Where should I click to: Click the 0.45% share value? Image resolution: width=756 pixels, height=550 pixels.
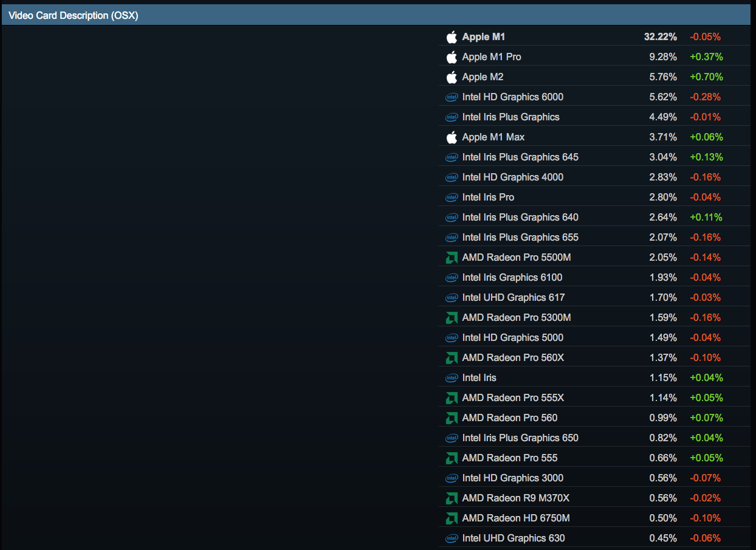pos(663,538)
